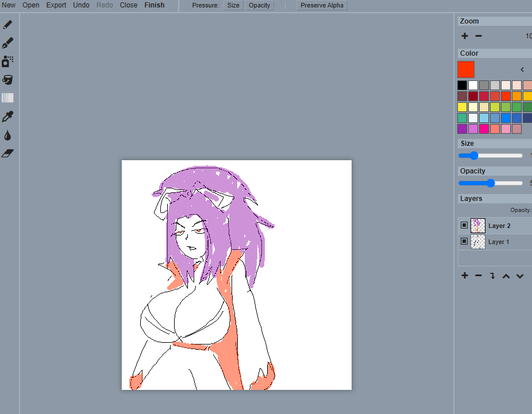Select Layer 1 thumbnail

pos(478,242)
